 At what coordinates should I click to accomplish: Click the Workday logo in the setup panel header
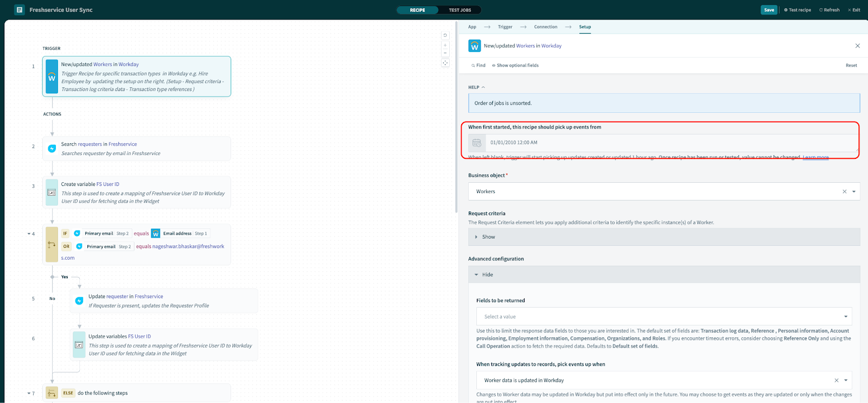475,46
